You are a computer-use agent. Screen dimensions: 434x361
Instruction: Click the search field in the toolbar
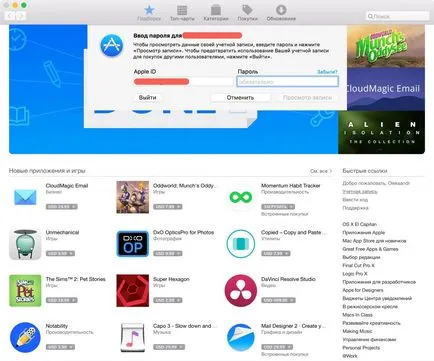coord(397,16)
